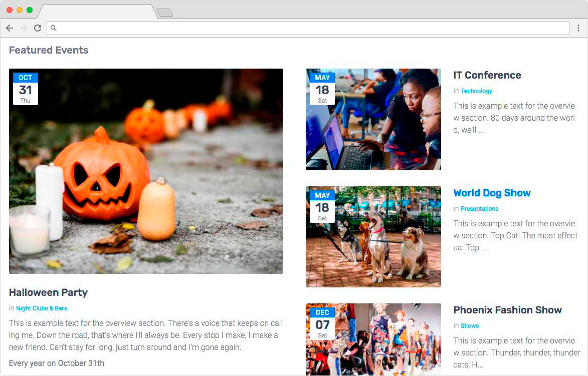The height and width of the screenshot is (376, 588).
Task: Select the current browser tab
Action: (95, 12)
